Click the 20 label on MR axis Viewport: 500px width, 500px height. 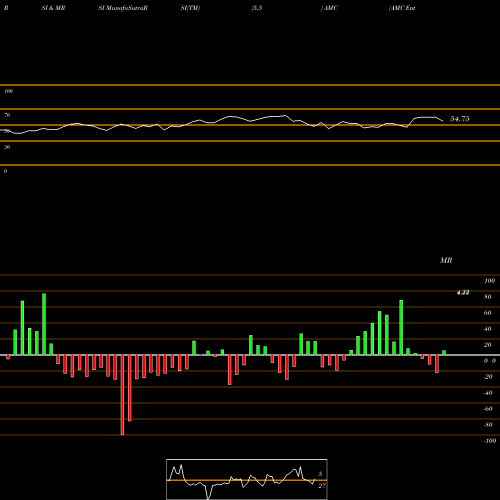click(488, 345)
